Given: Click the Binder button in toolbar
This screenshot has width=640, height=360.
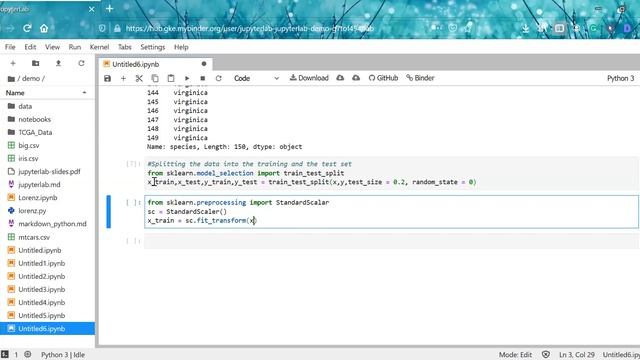Looking at the screenshot, I should pos(420,78).
